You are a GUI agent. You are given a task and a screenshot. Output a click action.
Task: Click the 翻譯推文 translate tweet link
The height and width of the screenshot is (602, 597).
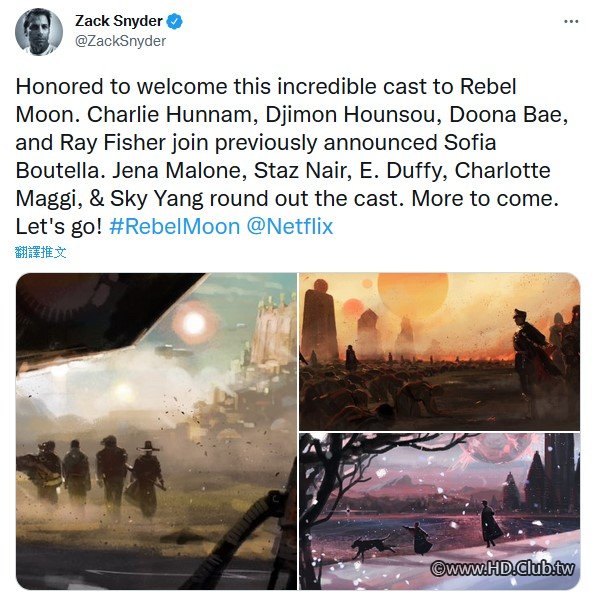(x=40, y=252)
